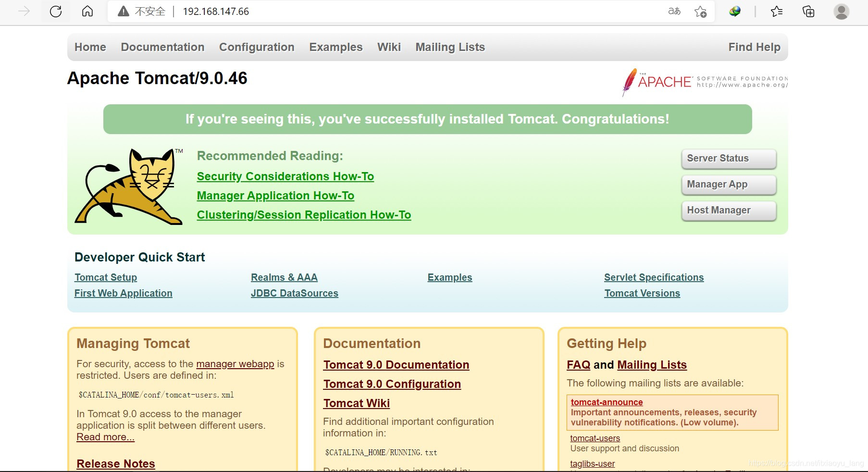Open the manager webapp link
The width and height of the screenshot is (868, 472).
coord(235,364)
